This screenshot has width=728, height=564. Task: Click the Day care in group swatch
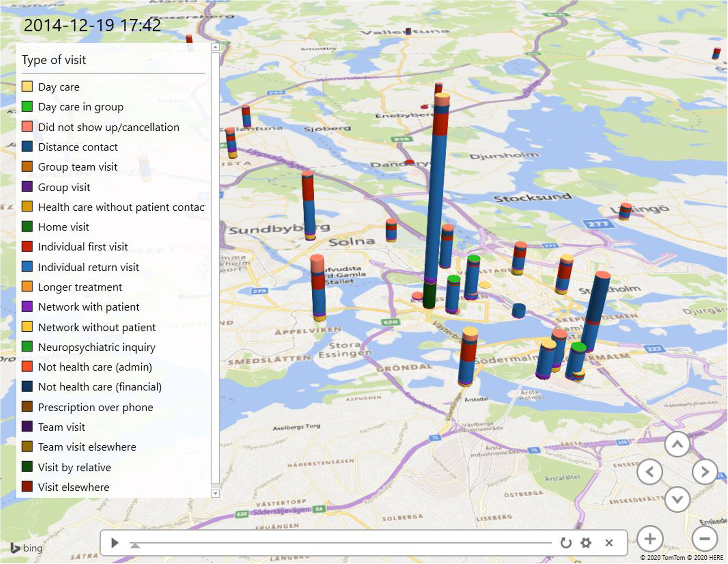point(27,106)
